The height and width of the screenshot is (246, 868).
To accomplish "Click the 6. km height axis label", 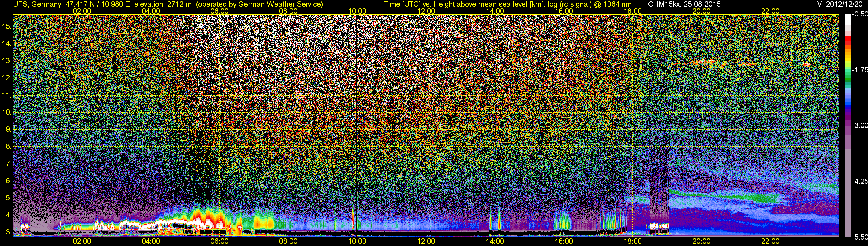I will click(x=8, y=181).
